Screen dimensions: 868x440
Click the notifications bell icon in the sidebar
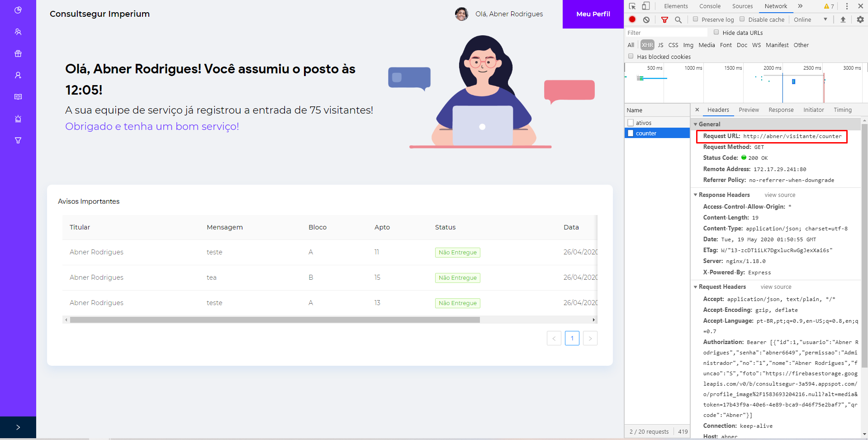18,119
